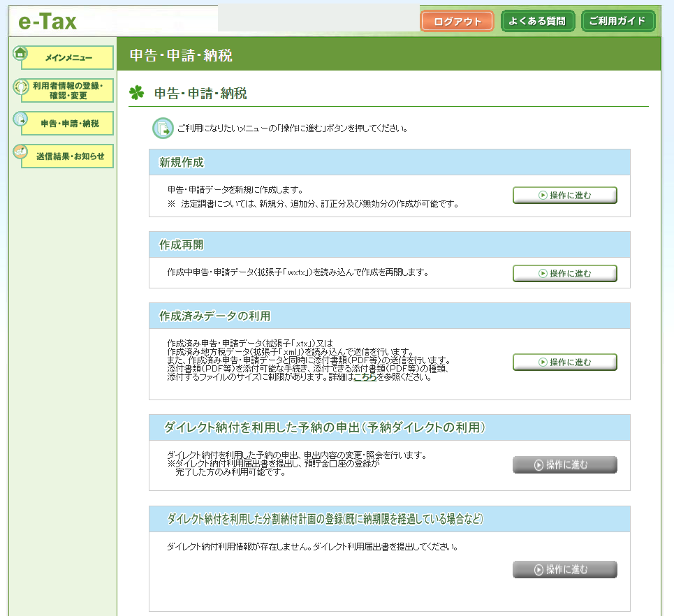Click the green clover icon by the heading

point(137,92)
